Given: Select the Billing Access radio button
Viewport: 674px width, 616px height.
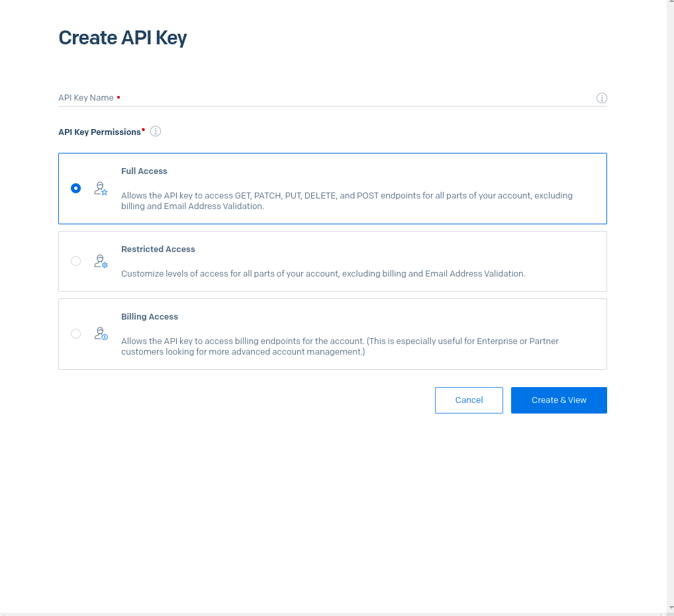Looking at the screenshot, I should click(x=75, y=333).
